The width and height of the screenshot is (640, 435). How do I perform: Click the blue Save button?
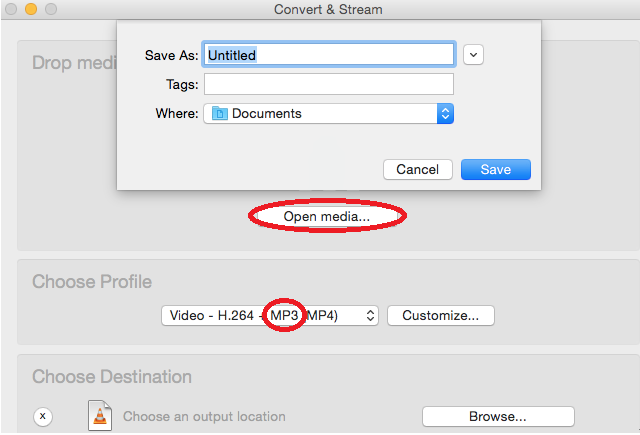coord(496,169)
